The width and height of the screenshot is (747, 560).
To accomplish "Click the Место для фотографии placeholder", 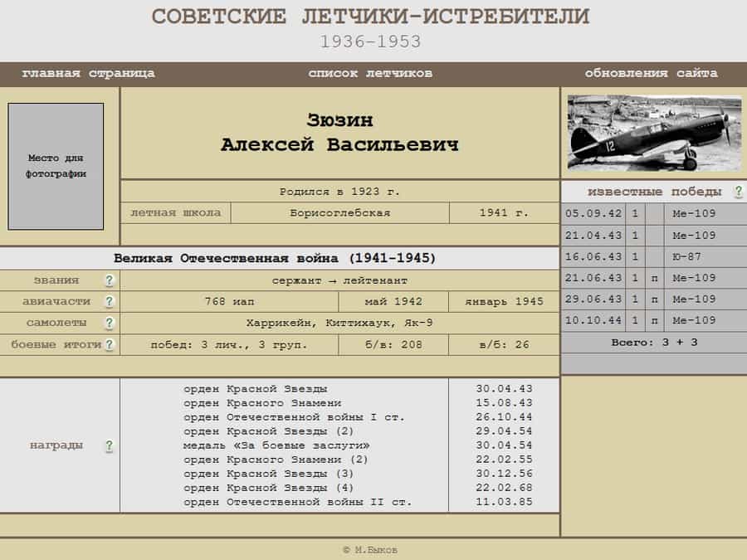I will pyautogui.click(x=56, y=166).
